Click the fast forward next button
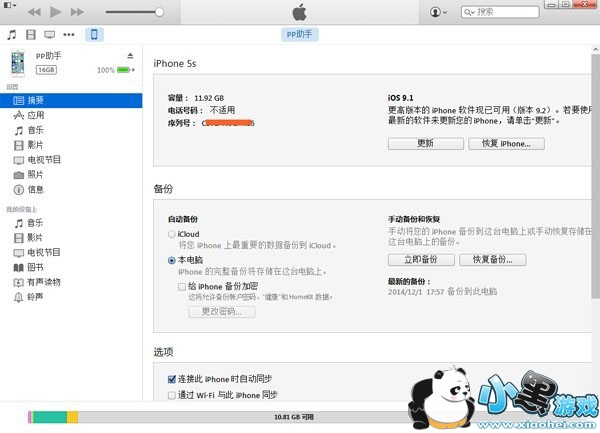600x433 pixels. tap(77, 12)
